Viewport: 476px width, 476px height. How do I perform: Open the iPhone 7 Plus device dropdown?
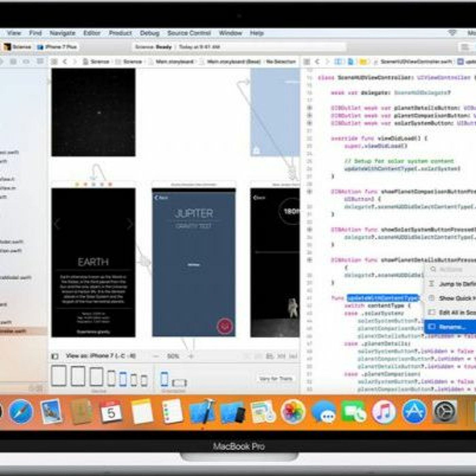point(57,47)
